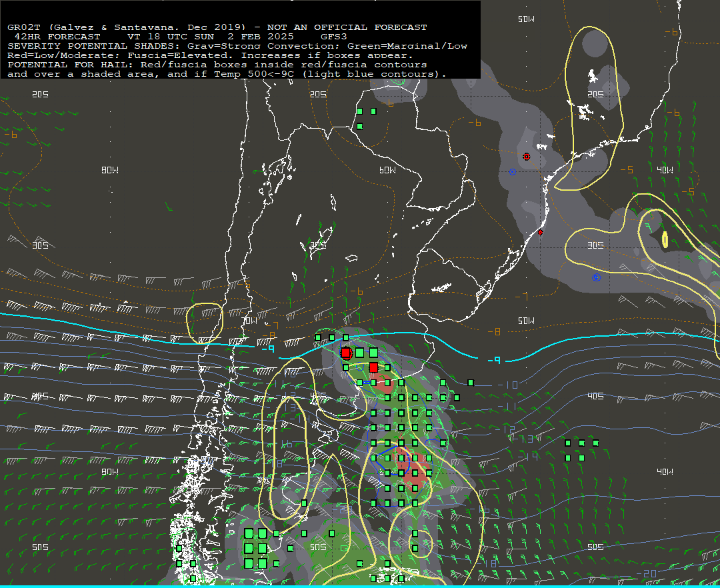
Task: Click blue circle marker below right-hand 30S label
Action: [x=596, y=277]
